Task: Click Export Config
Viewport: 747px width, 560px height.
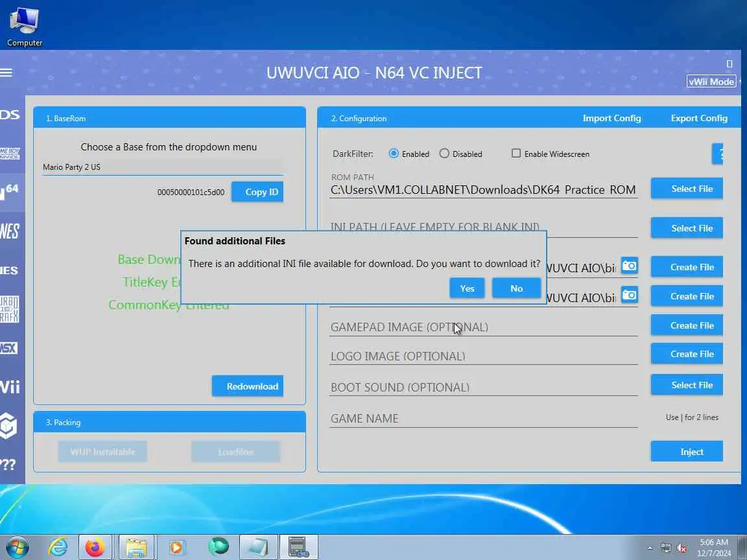Action: click(x=699, y=118)
